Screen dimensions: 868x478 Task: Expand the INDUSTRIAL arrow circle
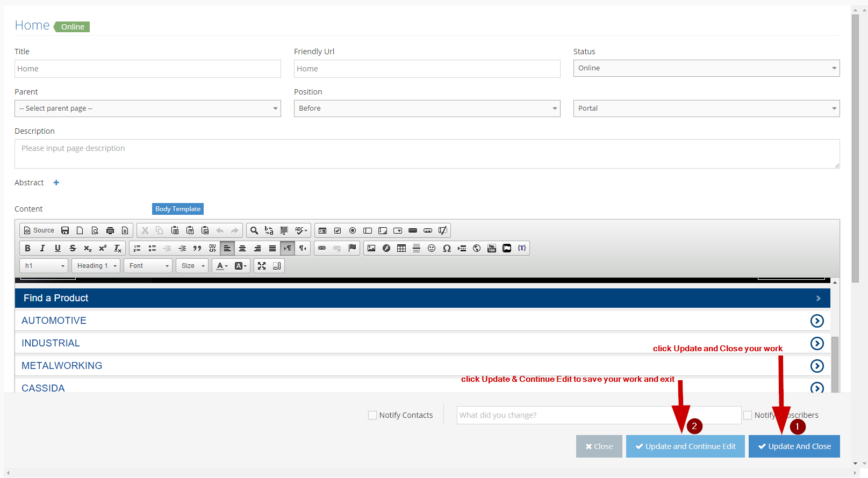(x=817, y=343)
